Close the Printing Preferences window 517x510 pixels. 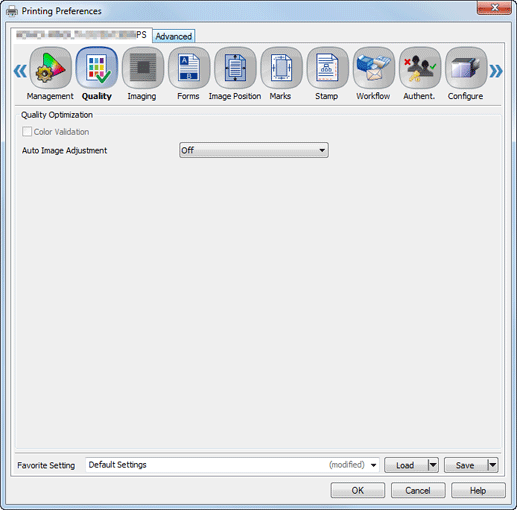pyautogui.click(x=494, y=8)
